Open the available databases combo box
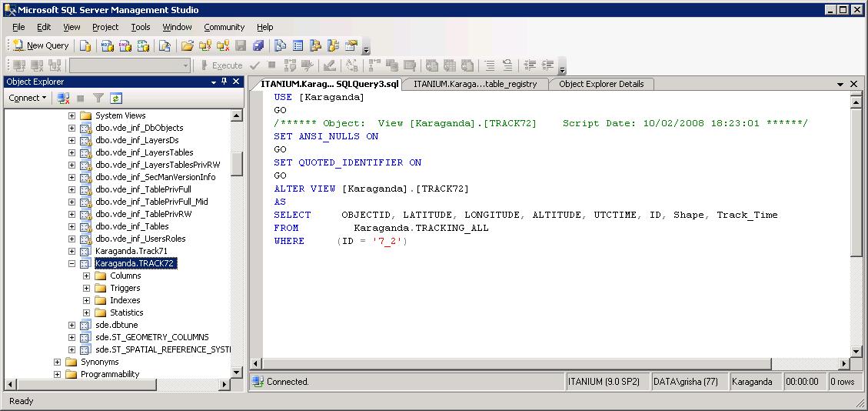The width and height of the screenshot is (868, 411). (x=129, y=65)
